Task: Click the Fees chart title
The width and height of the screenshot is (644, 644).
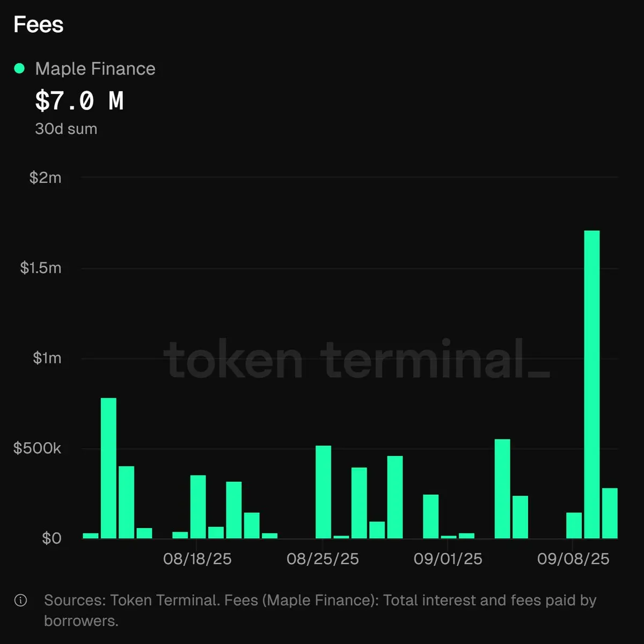Action: tap(39, 25)
